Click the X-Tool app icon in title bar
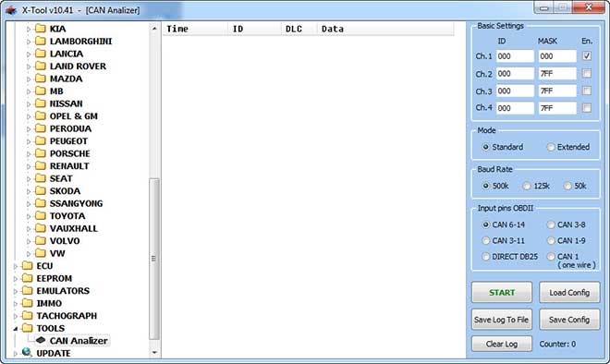610x364 pixels. coord(11,10)
